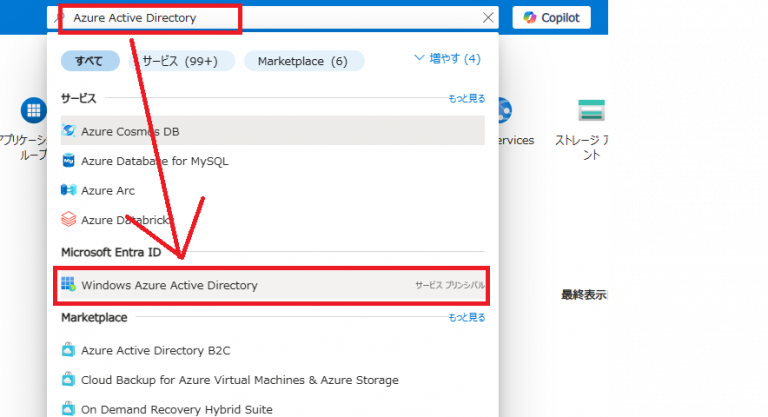Click もっと見る link in the Marketplace section

tap(466, 317)
